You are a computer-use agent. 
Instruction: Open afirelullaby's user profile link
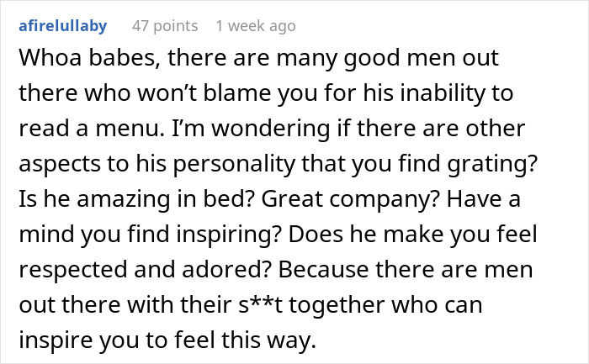tap(63, 26)
